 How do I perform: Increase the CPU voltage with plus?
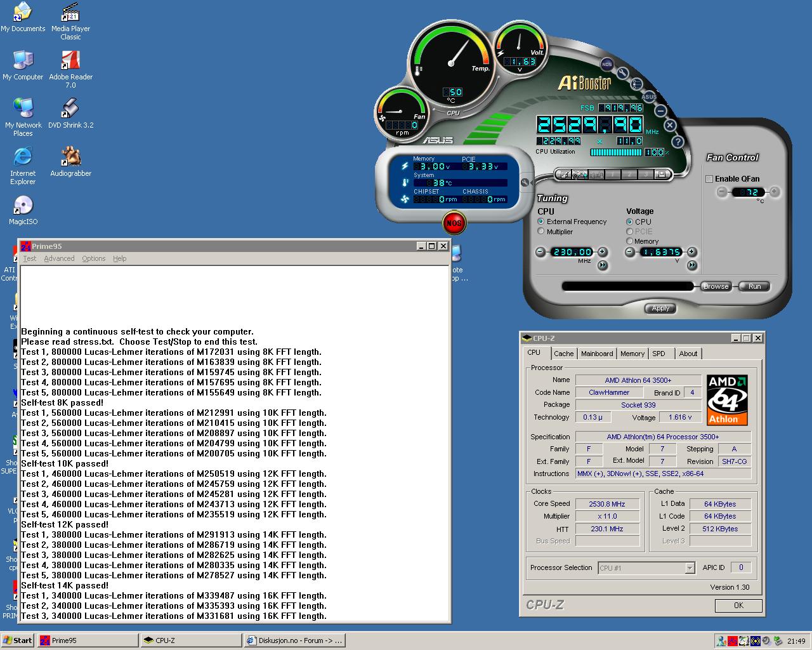pos(691,252)
